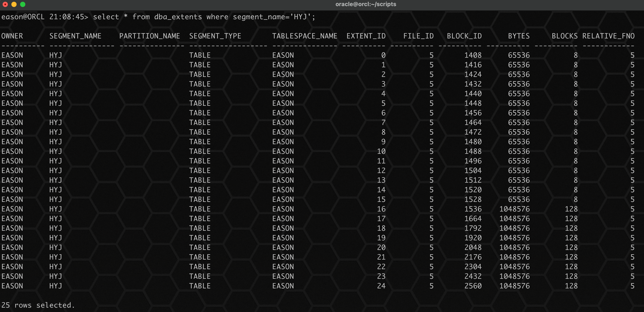The image size is (644, 312).
Task: Click the RELATIVE_FNO column header
Action: (x=608, y=36)
